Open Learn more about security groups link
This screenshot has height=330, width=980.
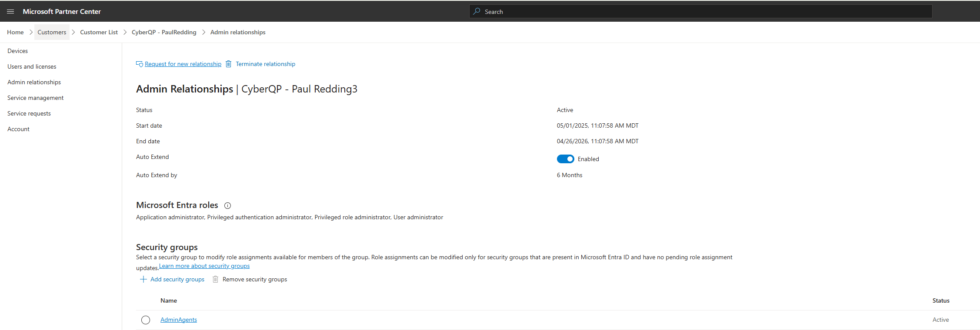204,266
